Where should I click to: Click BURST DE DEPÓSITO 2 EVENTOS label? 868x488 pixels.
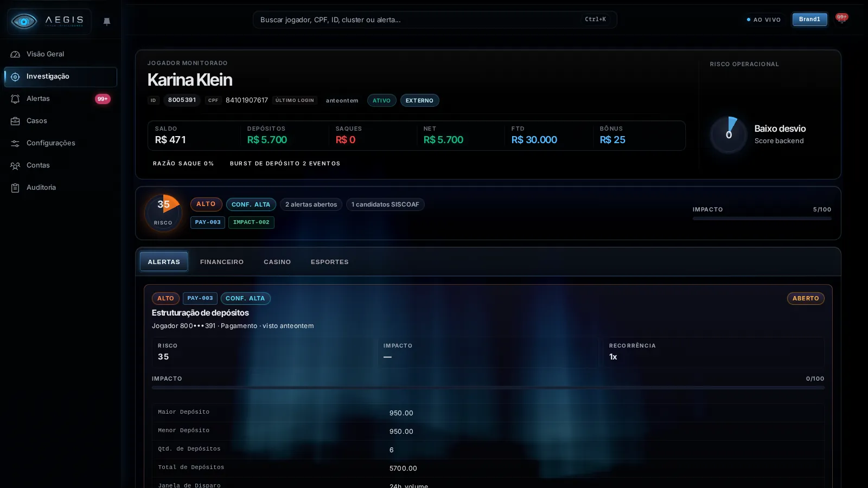pyautogui.click(x=285, y=163)
